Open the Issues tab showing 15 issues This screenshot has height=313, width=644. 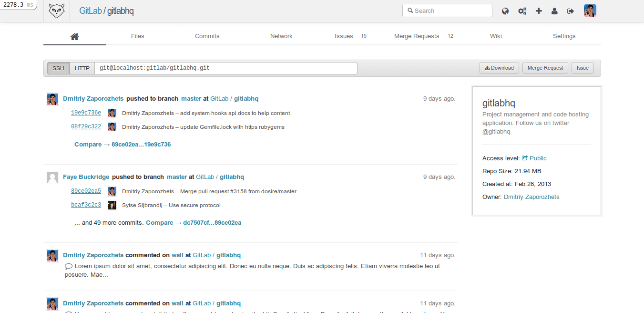point(344,36)
